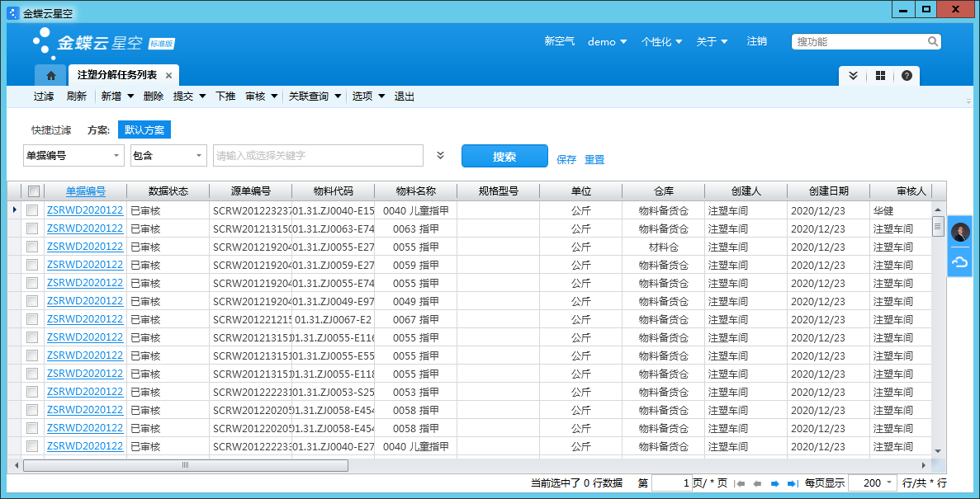This screenshot has height=499, width=980.
Task: Check the first data row's checkbox
Action: [x=33, y=210]
